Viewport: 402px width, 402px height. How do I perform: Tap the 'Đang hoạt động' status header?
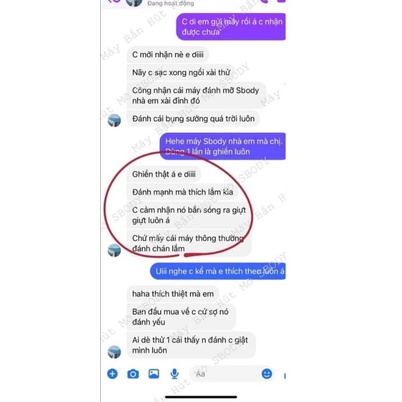(x=170, y=3)
